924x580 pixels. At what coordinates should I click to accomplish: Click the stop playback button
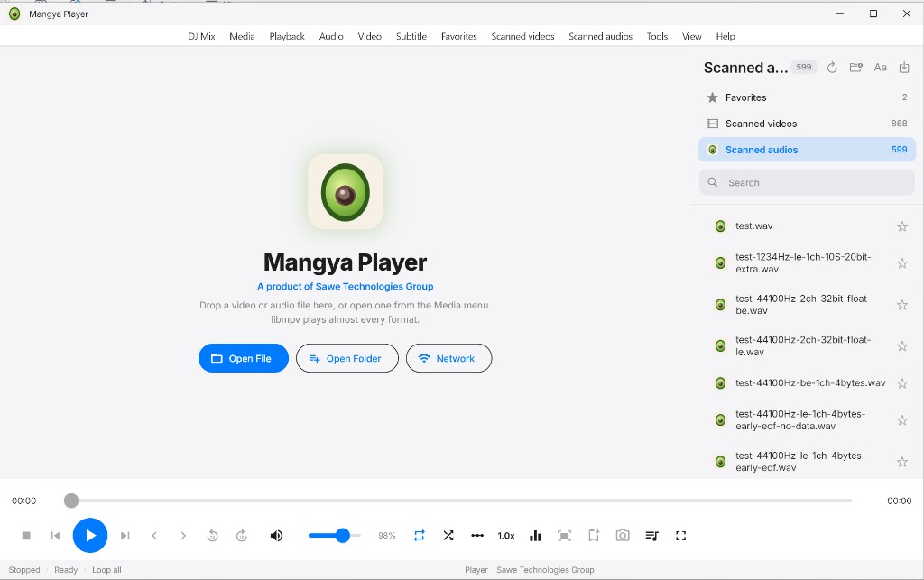click(x=26, y=535)
